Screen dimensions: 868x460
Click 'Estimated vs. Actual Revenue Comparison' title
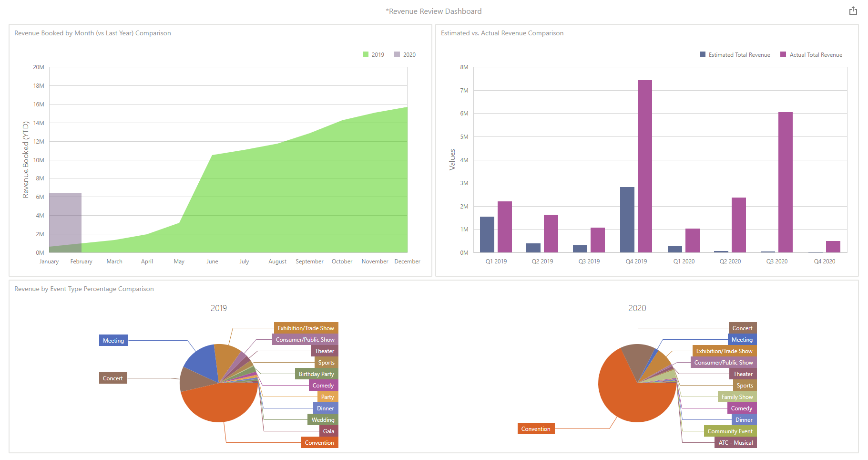(x=502, y=33)
